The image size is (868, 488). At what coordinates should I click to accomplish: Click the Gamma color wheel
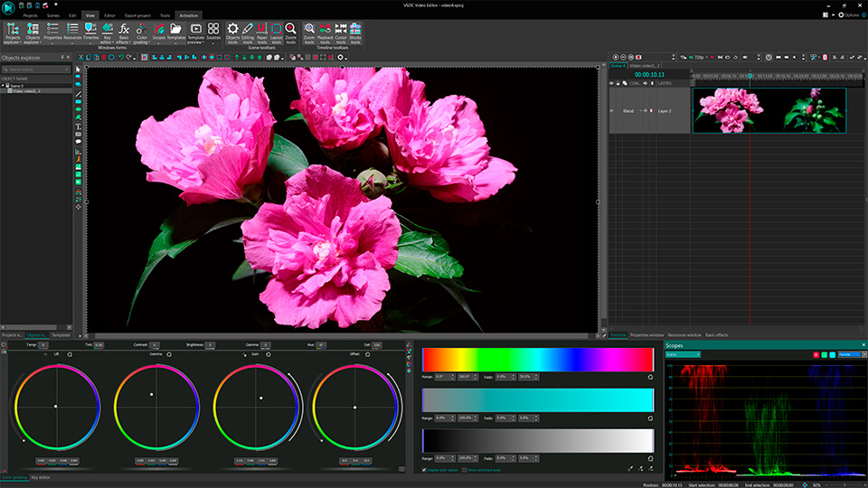tap(156, 408)
